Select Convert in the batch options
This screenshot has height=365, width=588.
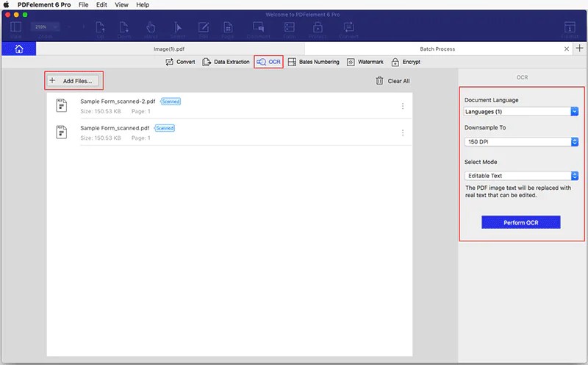click(180, 62)
